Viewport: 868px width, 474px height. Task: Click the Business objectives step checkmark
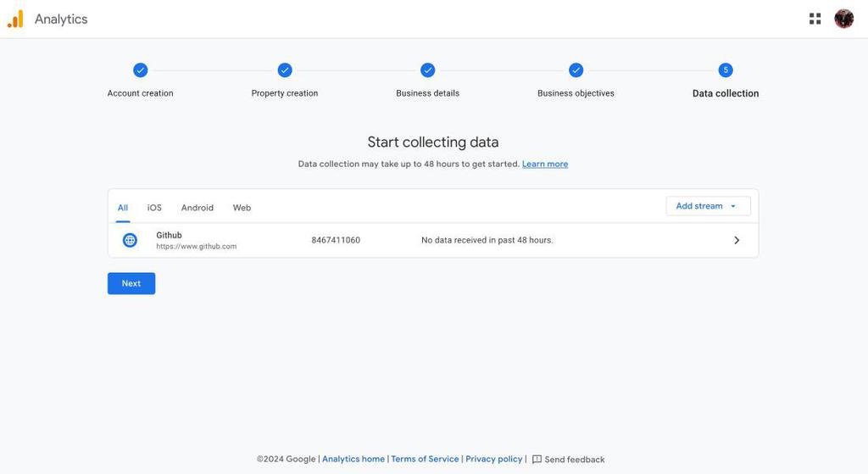click(x=576, y=70)
